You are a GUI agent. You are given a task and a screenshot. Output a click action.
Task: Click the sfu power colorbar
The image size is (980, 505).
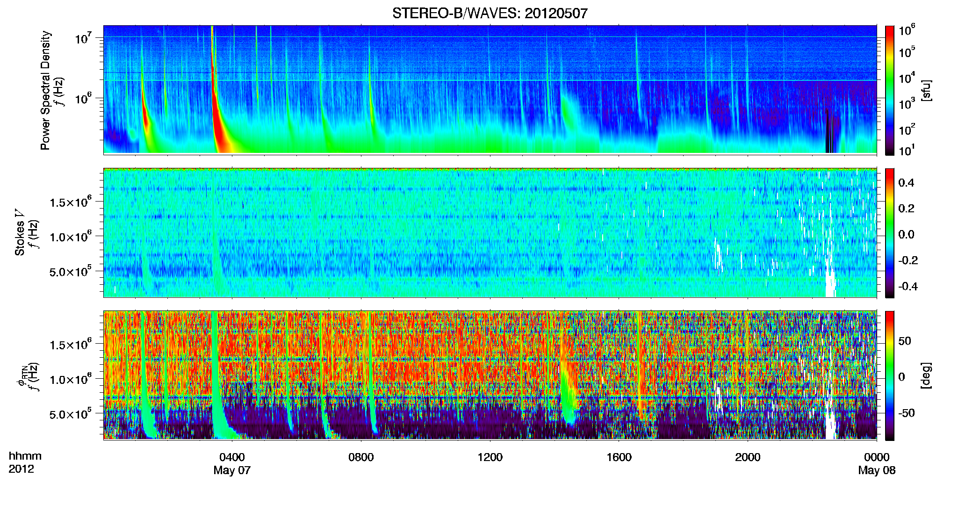[x=890, y=90]
